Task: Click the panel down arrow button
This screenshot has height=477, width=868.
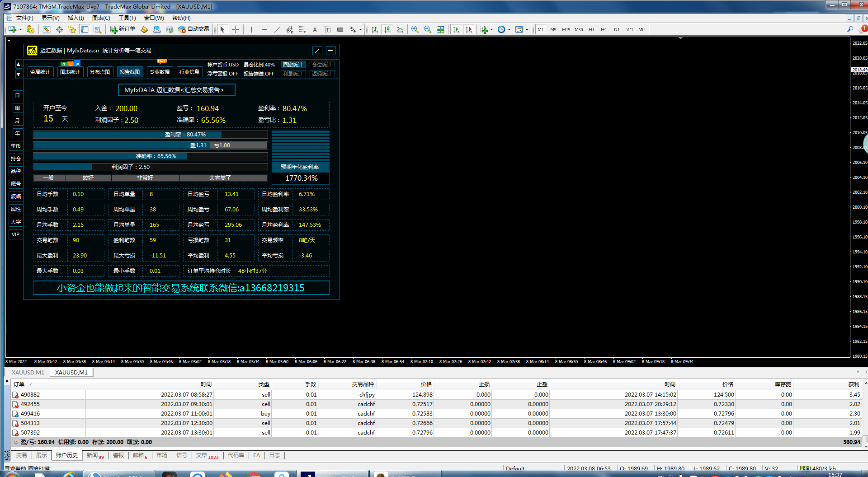Action: pyautogui.click(x=19, y=74)
